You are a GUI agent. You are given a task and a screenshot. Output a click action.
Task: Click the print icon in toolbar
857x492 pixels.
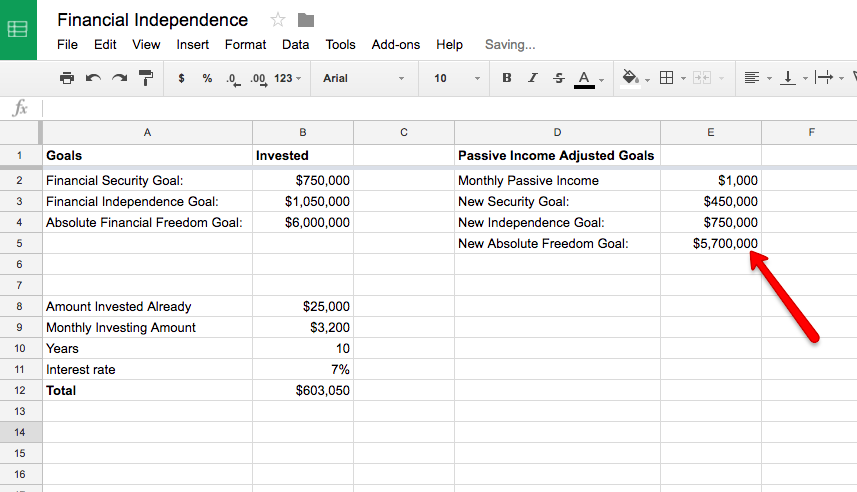67,78
